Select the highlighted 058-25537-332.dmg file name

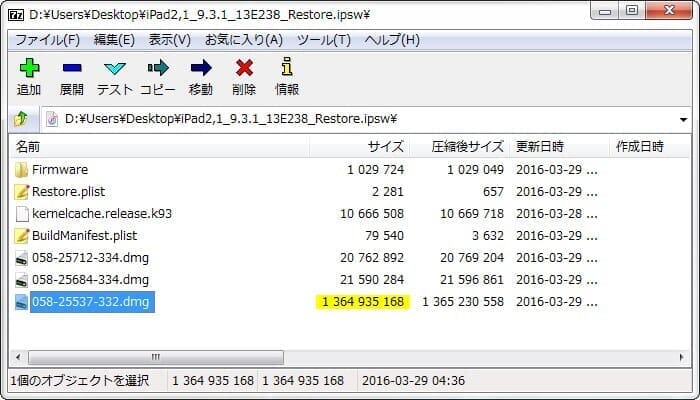[91, 302]
